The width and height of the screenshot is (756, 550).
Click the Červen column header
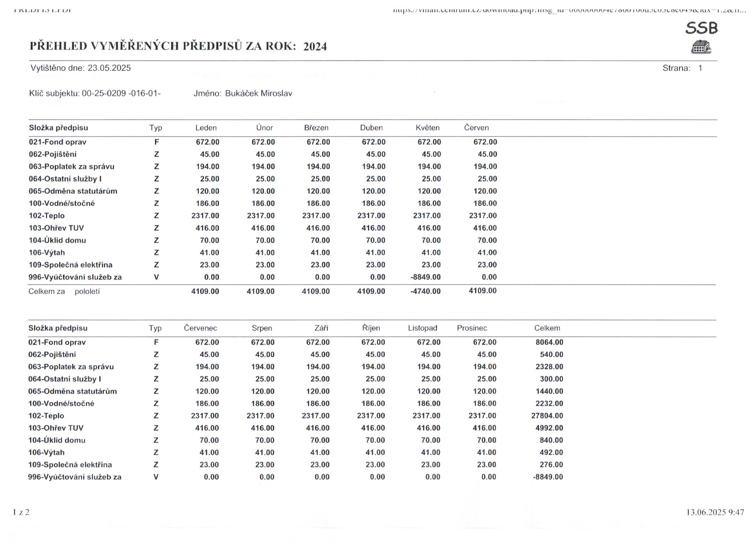(x=476, y=128)
